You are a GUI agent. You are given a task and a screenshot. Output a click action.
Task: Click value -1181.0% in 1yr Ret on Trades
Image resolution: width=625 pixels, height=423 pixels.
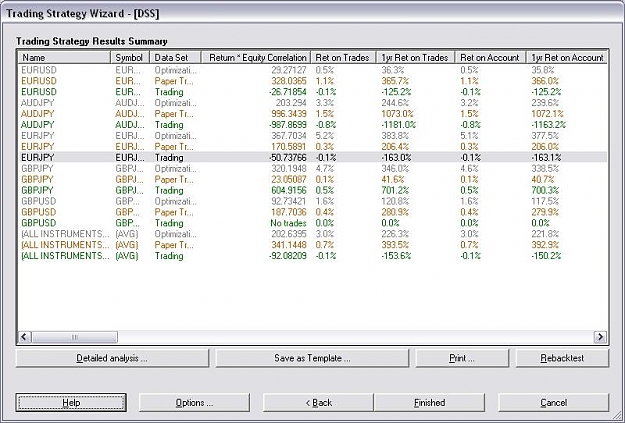(x=398, y=125)
